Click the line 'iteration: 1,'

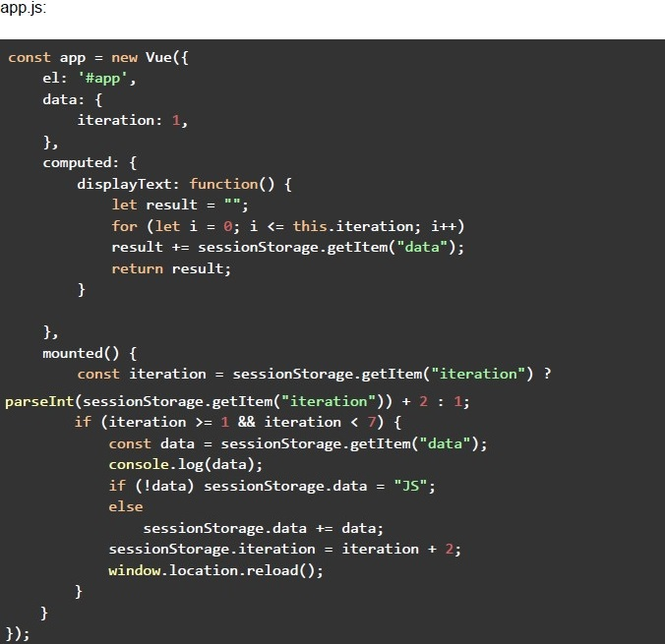point(133,120)
